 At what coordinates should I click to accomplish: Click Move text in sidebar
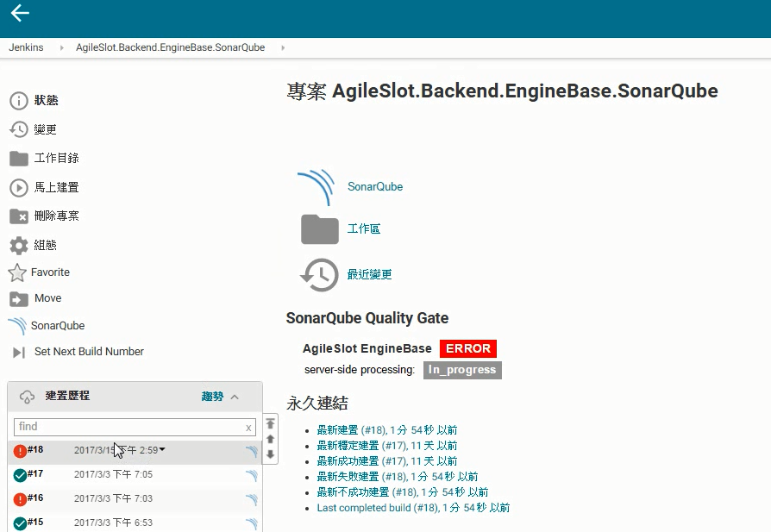click(x=48, y=298)
